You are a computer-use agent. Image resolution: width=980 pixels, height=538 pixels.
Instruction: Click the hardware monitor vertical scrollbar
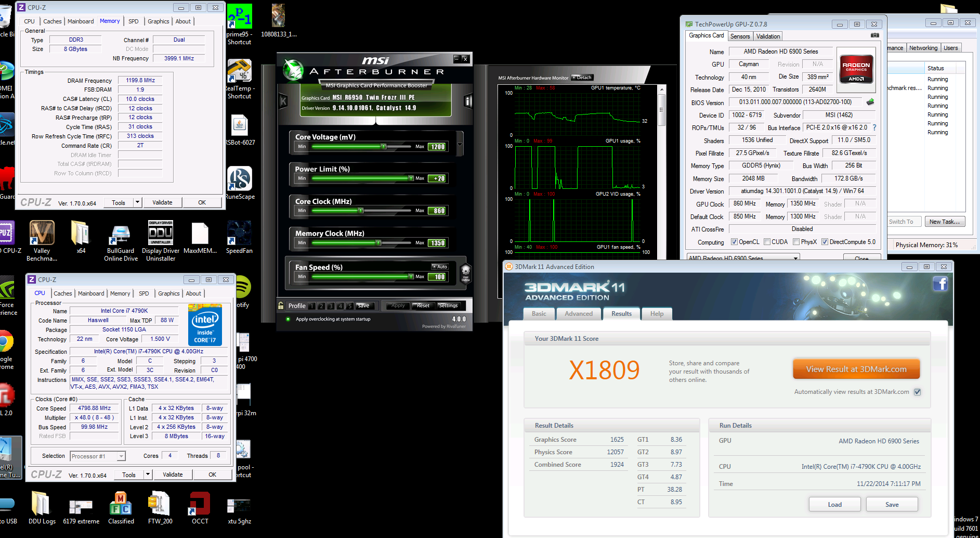[x=662, y=172]
